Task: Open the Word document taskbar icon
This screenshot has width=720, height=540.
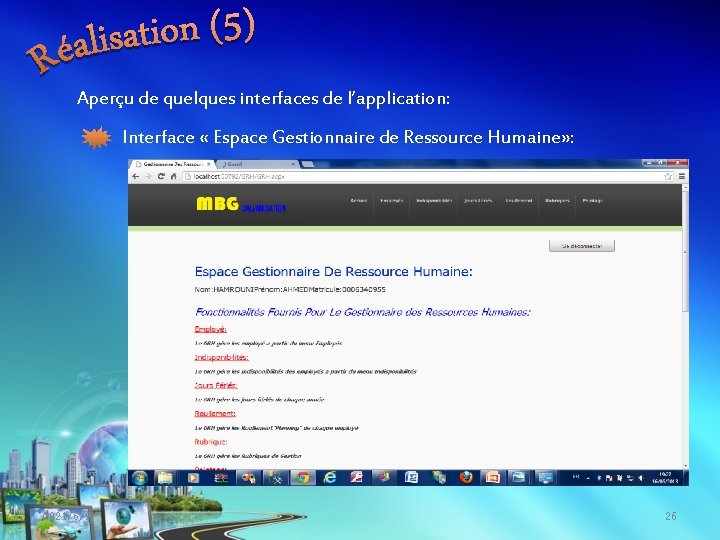Action: pyautogui.click(x=411, y=478)
